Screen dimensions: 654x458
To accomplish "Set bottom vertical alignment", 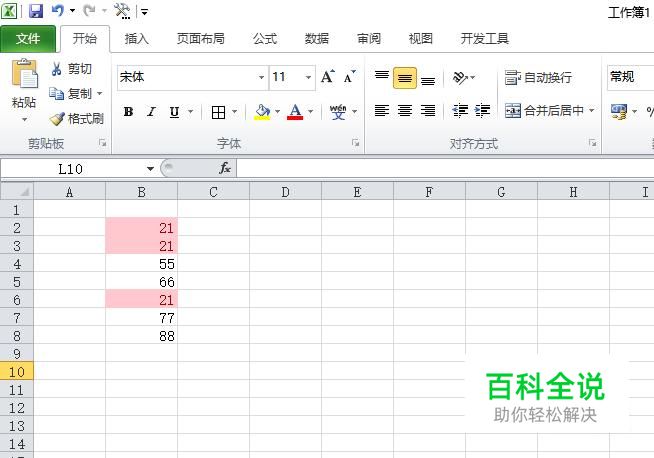I will [428, 79].
